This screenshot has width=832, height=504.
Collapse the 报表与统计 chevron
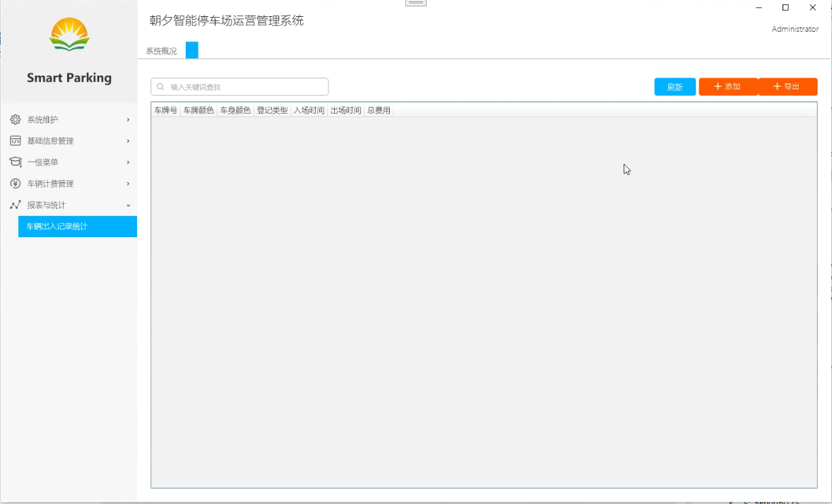click(128, 205)
